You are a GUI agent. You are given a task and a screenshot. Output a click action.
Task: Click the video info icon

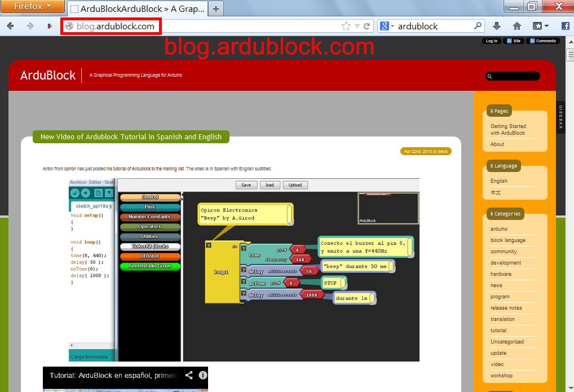point(203,375)
